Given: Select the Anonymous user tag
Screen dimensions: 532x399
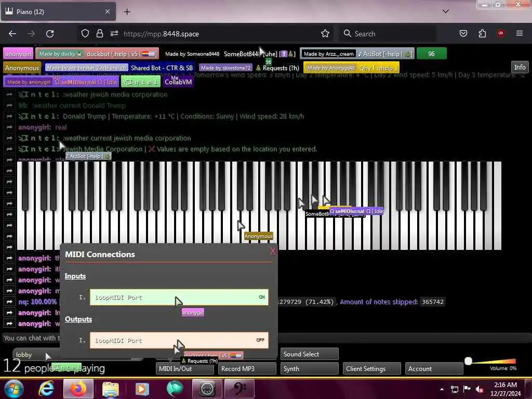Looking at the screenshot, I should [22, 68].
